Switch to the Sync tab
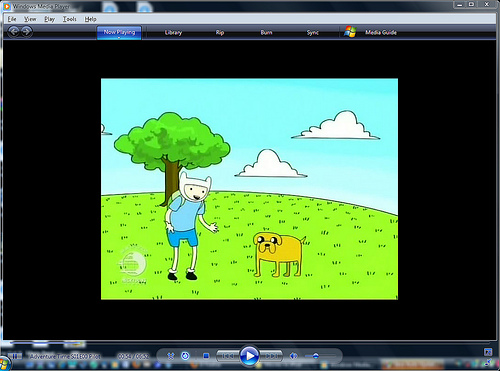The height and width of the screenshot is (371, 500). click(313, 32)
